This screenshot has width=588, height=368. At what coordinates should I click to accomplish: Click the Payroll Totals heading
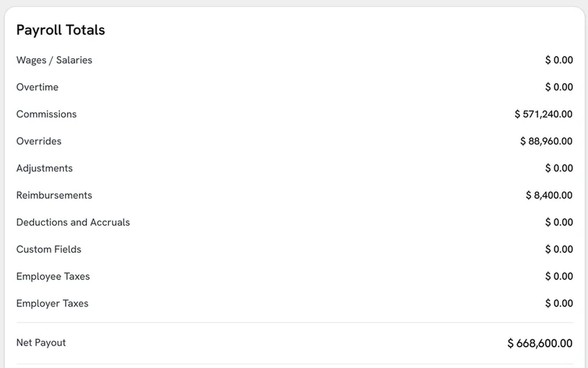[61, 30]
